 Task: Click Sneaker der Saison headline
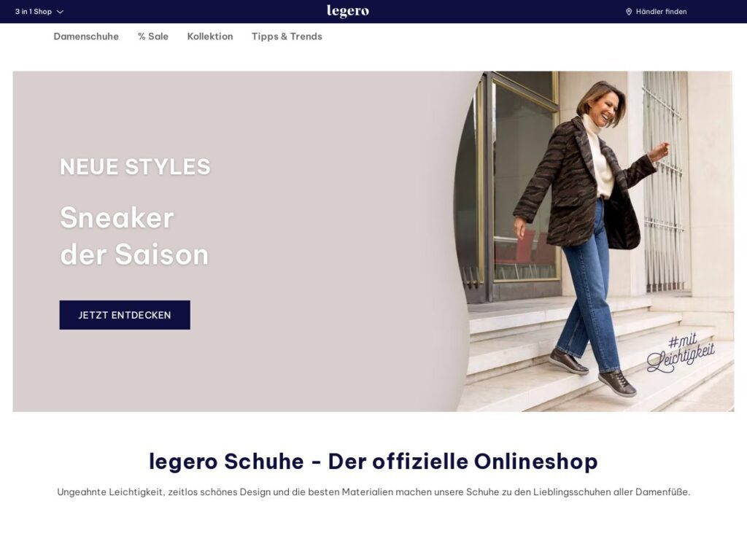click(x=134, y=236)
